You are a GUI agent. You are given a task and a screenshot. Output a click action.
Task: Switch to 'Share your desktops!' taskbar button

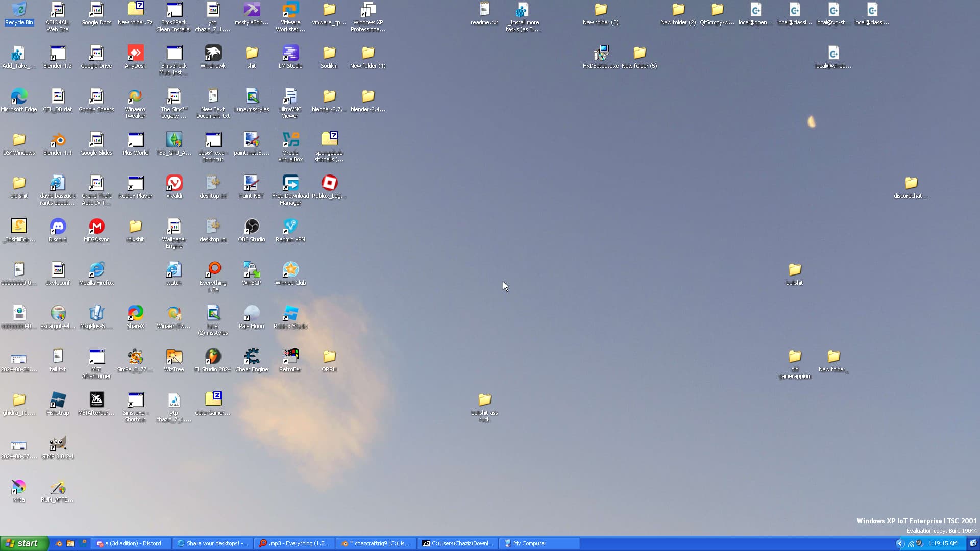coord(212,543)
